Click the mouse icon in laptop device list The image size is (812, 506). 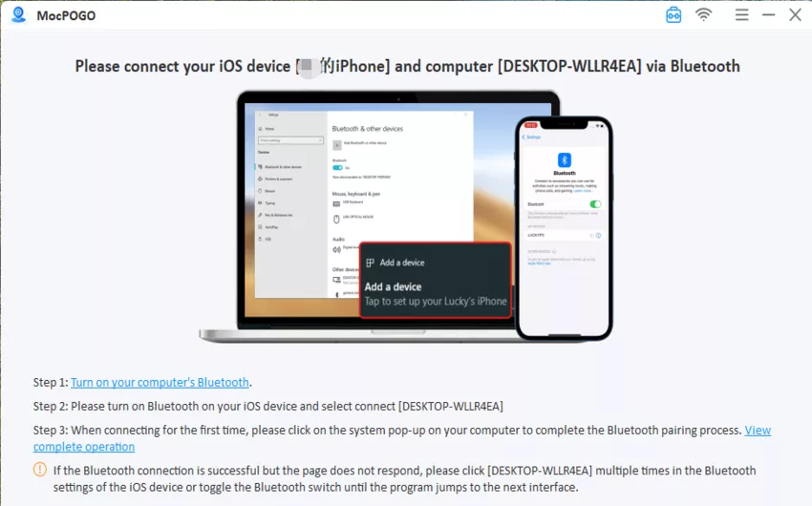[336, 220]
